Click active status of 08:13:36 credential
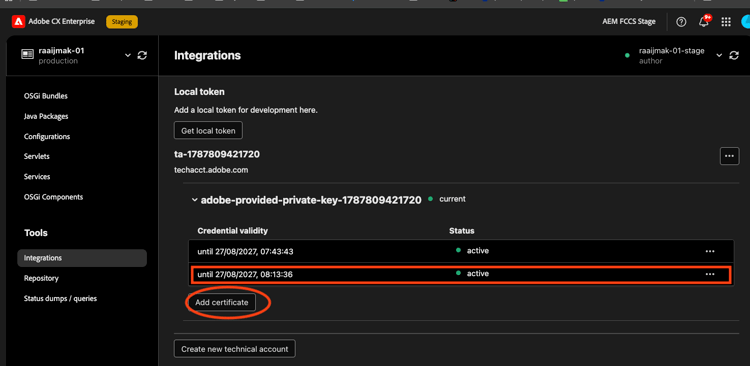Viewport: 750px width, 366px height. 477,274
